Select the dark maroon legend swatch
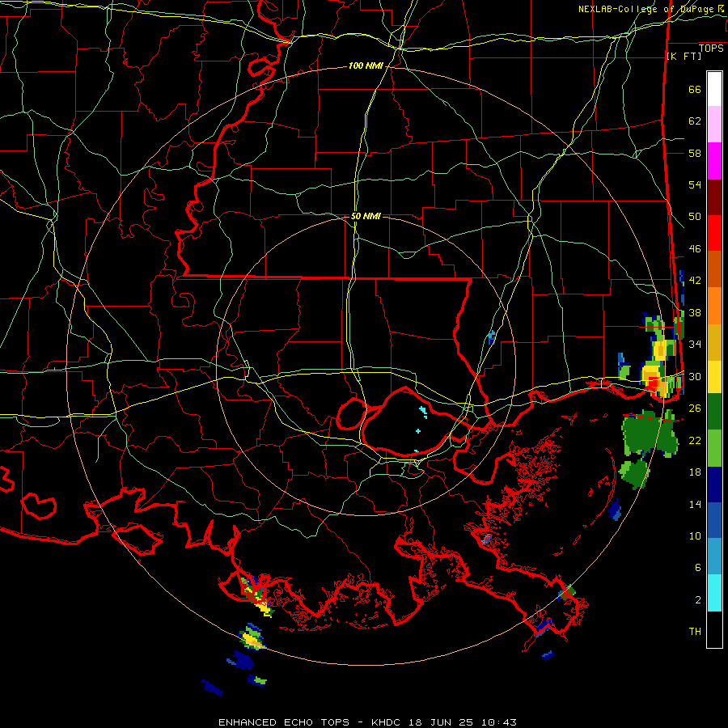Viewport: 728px width, 728px height. [714, 197]
